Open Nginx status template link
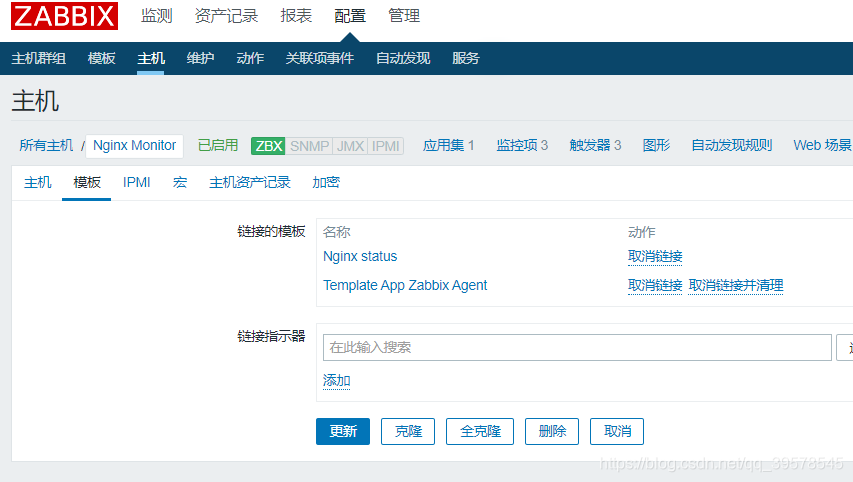Viewport: 853px width, 482px height. click(x=360, y=256)
